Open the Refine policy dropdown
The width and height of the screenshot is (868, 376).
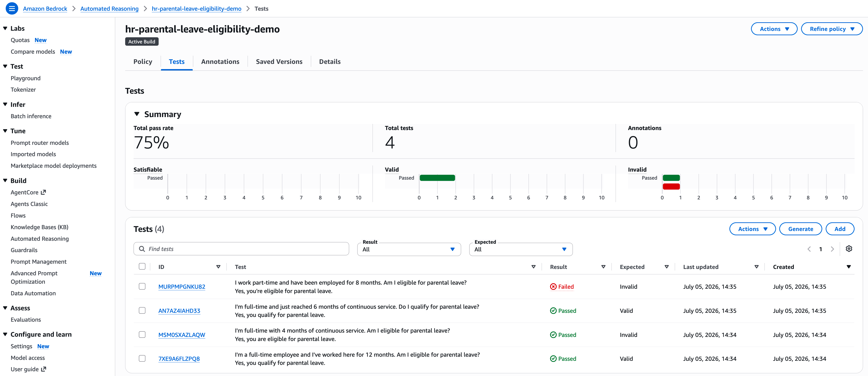[832, 29]
